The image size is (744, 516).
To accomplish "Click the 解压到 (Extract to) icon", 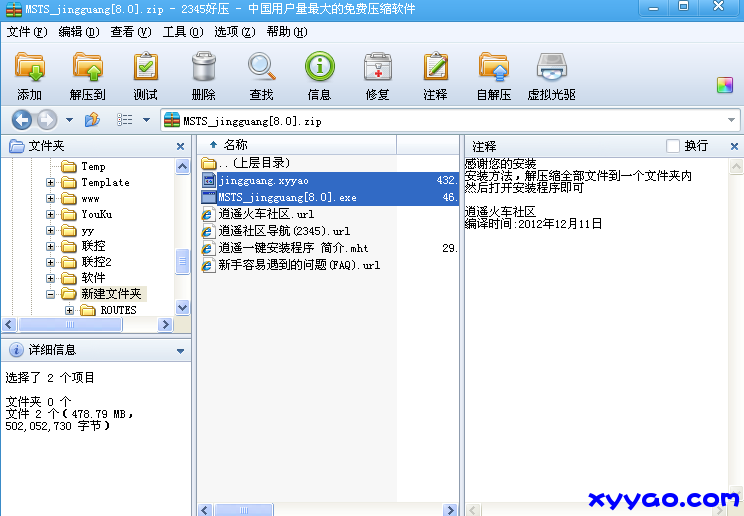I will tap(88, 75).
